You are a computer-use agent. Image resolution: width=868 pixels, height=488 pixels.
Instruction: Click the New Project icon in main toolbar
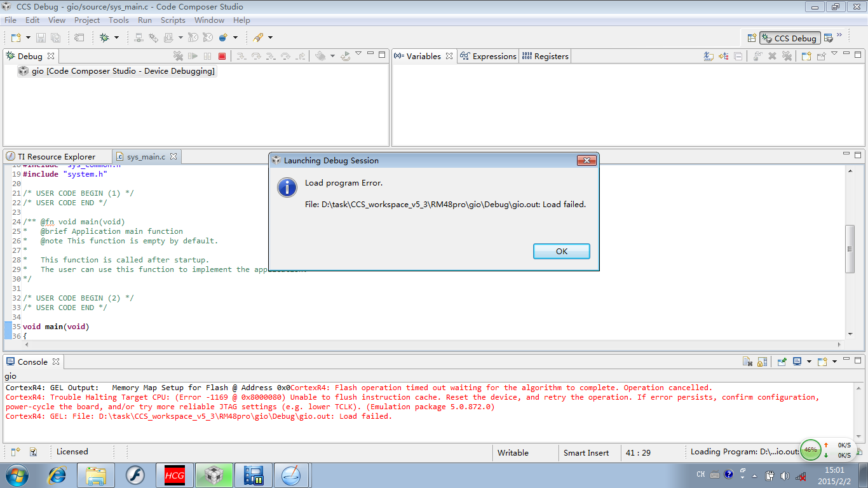[16, 37]
